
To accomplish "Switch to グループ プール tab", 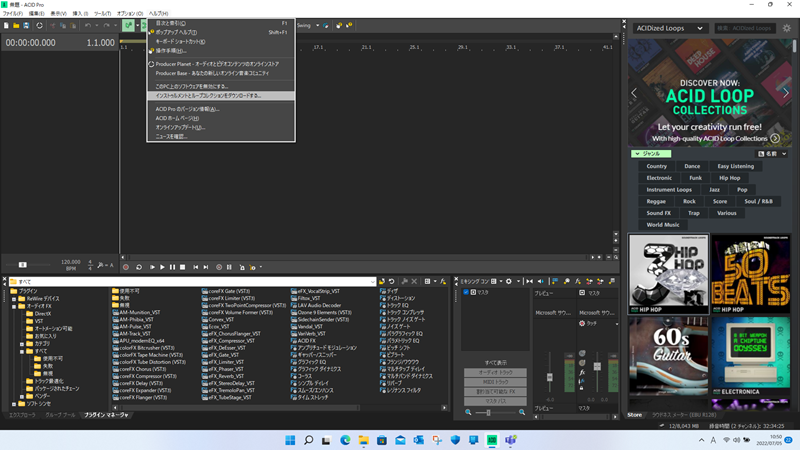I will coord(60,415).
